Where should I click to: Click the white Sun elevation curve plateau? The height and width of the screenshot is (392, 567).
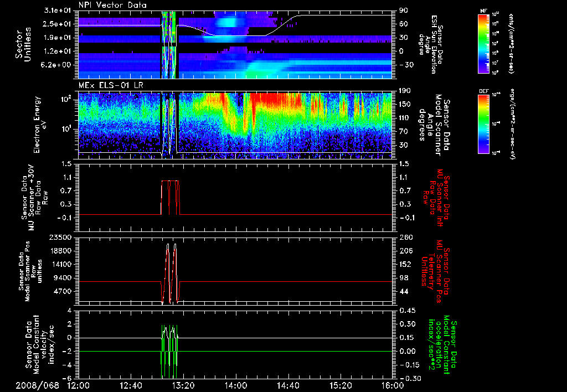[x=343, y=15]
